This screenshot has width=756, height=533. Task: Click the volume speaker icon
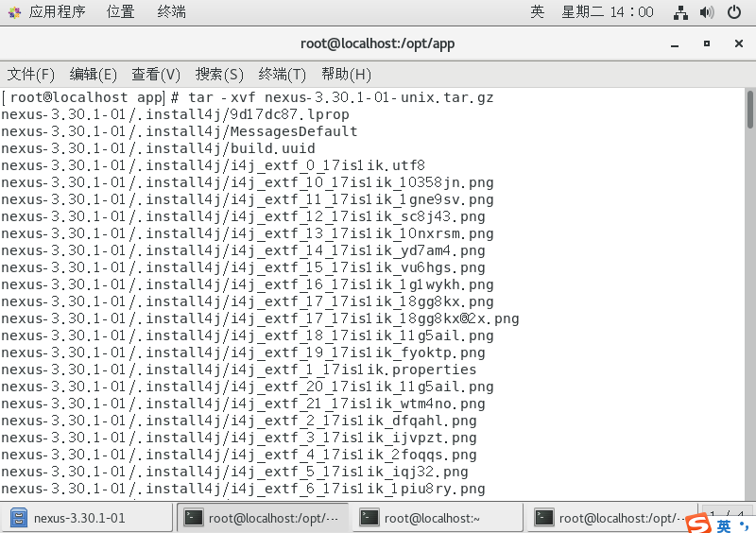pos(707,12)
